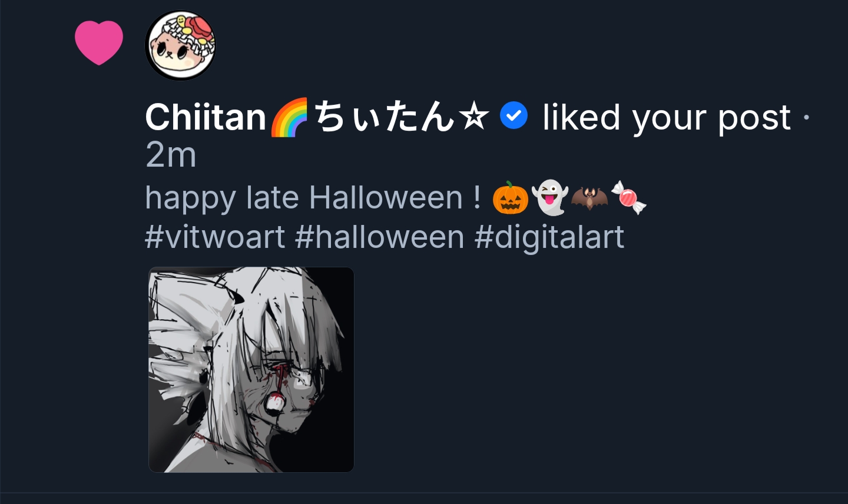The image size is (848, 504).
Task: Open Chiitan's profile avatar
Action: (x=180, y=45)
